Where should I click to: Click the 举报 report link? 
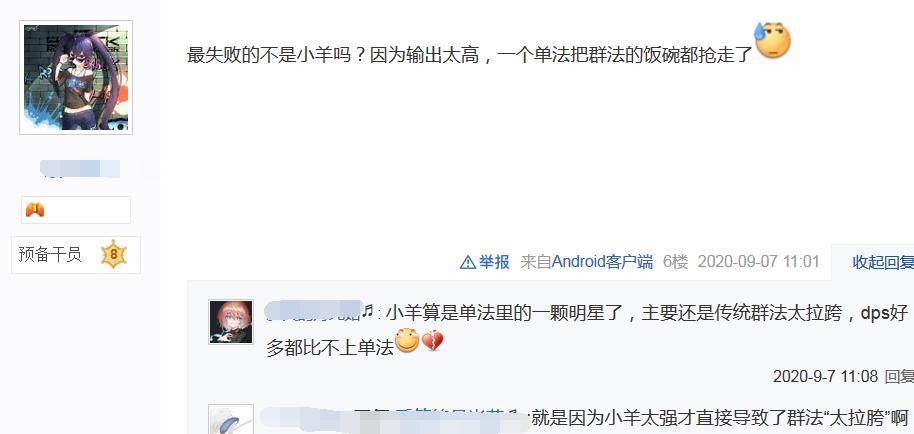click(494, 262)
